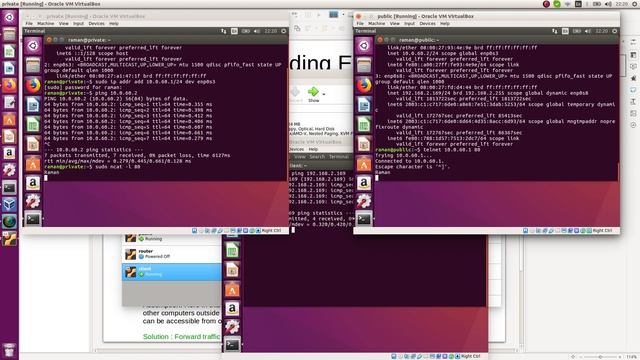Select Terminal in the client VM launcher
The image size is (640, 360).
pos(232,345)
